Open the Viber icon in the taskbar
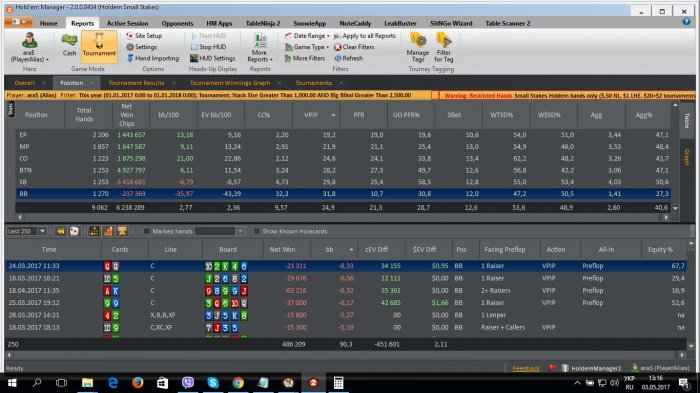 pyautogui.click(x=188, y=383)
